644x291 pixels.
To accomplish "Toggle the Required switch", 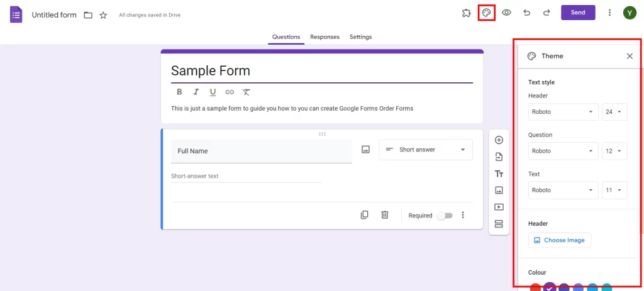I will pos(445,216).
